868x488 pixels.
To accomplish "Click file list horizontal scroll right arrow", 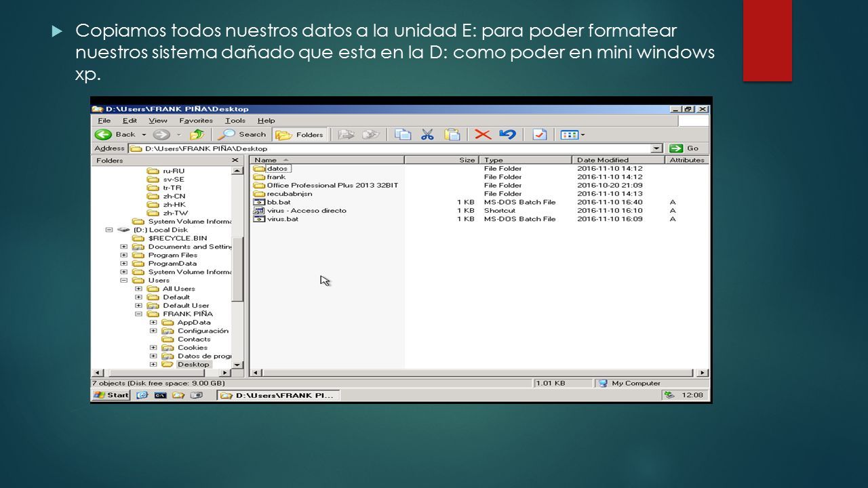I will click(x=704, y=373).
